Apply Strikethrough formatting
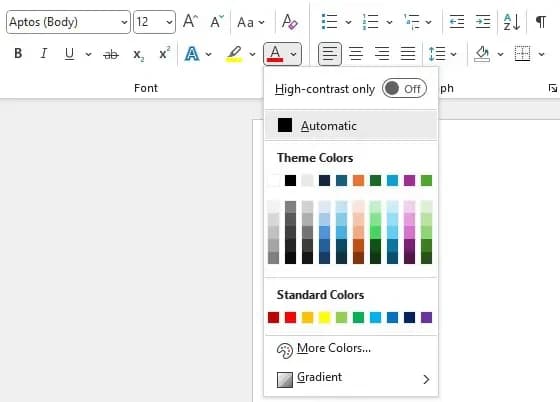 coord(111,54)
